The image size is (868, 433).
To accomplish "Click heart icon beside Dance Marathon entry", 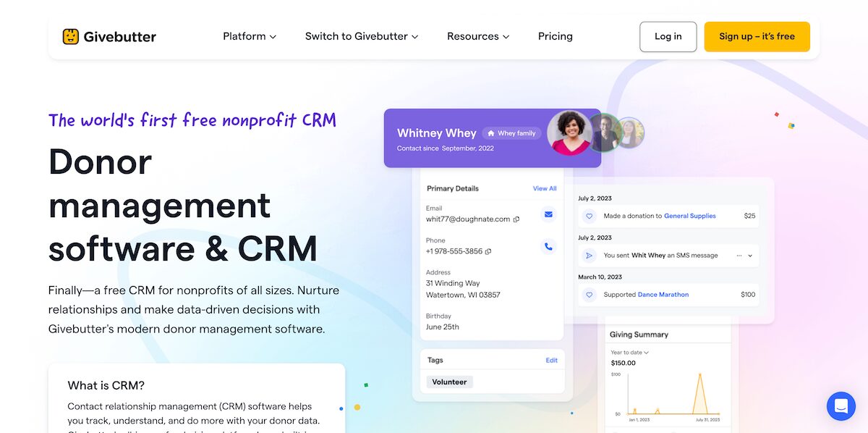I will pos(589,295).
